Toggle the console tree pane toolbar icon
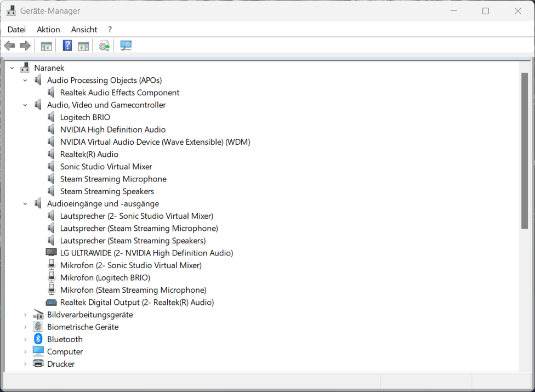Image resolution: width=535 pixels, height=392 pixels. 47,46
